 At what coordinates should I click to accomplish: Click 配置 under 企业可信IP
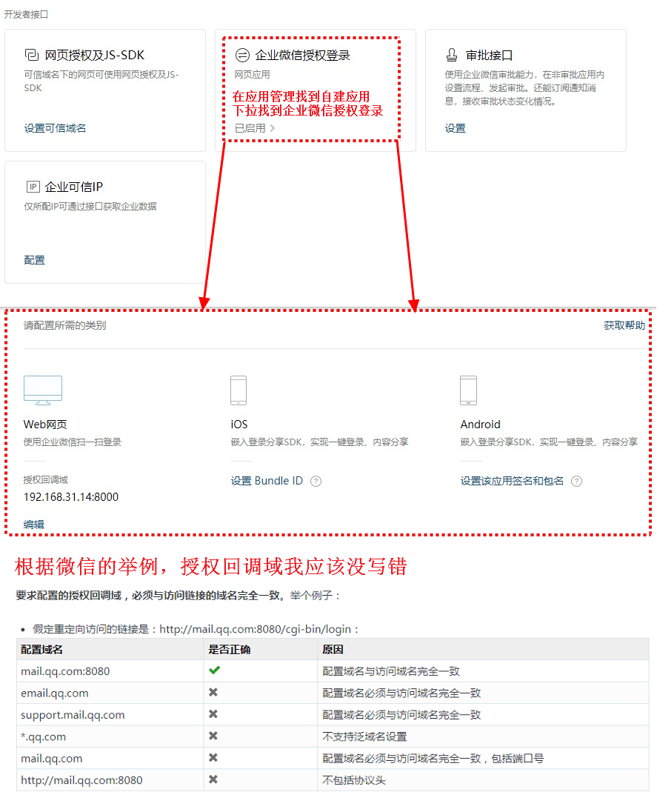coord(34,259)
